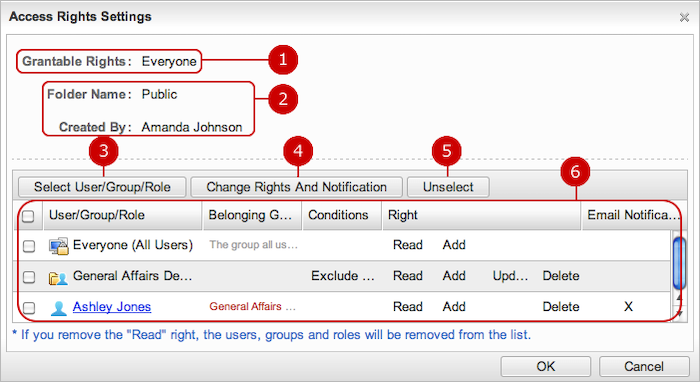Click Select User/Group/Role button
The image size is (700, 382).
click(102, 187)
